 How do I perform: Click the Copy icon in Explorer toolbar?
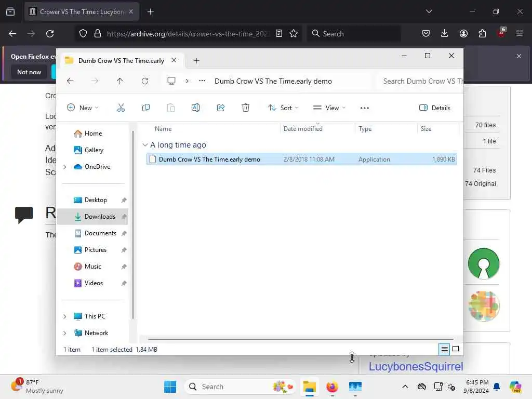pos(146,108)
